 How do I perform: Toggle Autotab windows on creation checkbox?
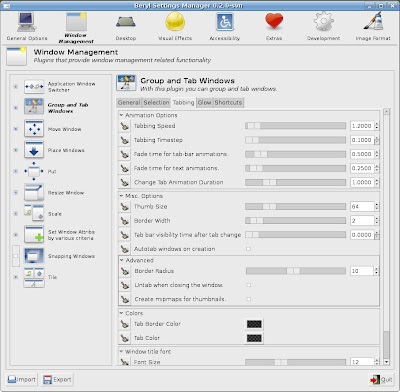coord(248,249)
